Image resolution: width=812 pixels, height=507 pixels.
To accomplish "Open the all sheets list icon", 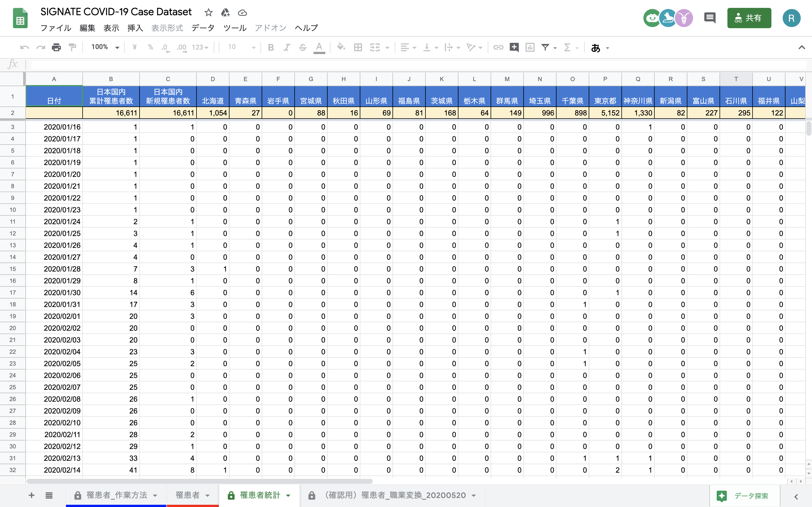I will coord(49,495).
